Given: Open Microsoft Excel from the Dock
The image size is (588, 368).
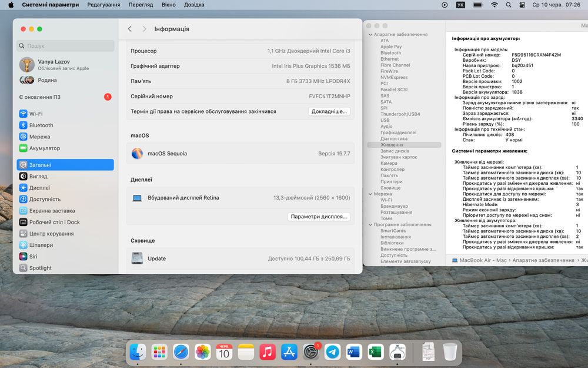Looking at the screenshot, I should (x=376, y=352).
